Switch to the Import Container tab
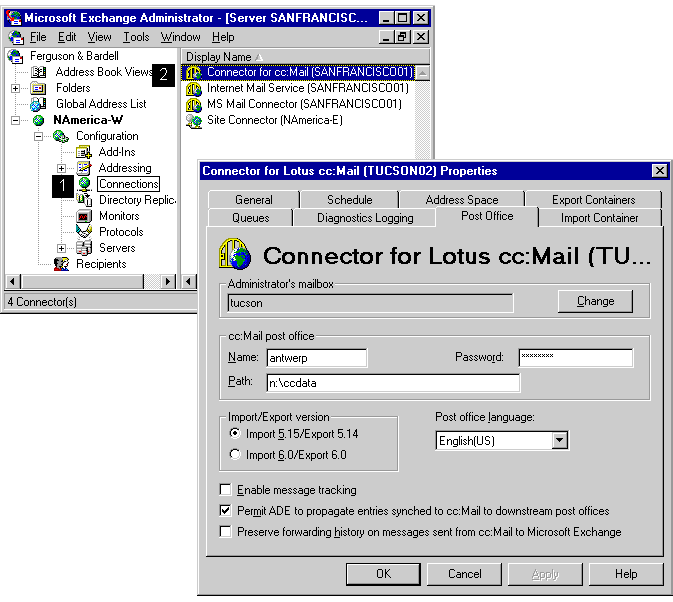The image size is (673, 602). pyautogui.click(x=600, y=218)
